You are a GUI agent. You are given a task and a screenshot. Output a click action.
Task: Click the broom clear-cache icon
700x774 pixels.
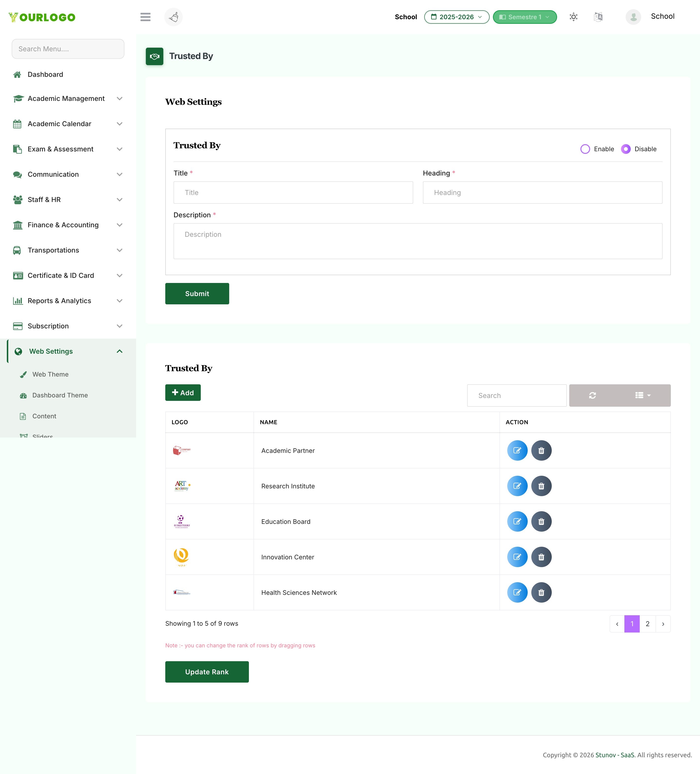click(174, 17)
